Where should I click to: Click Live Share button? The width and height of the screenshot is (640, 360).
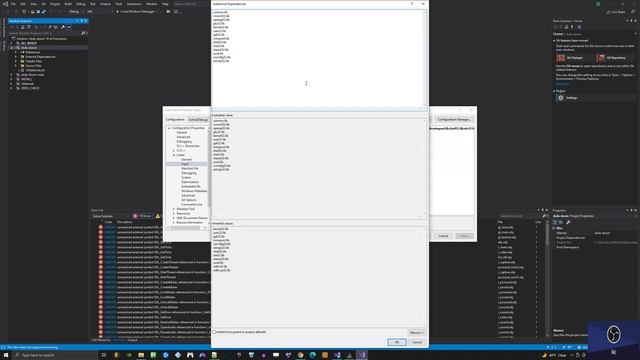[616, 12]
